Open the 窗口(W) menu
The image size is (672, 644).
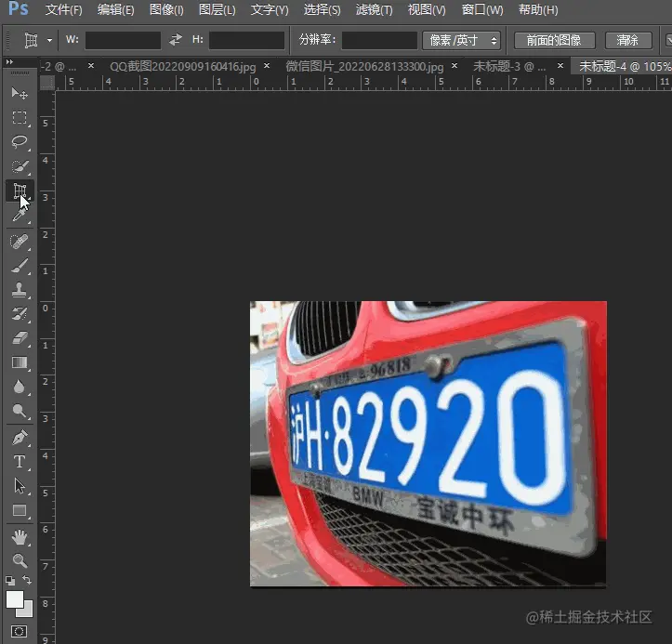[x=482, y=9]
